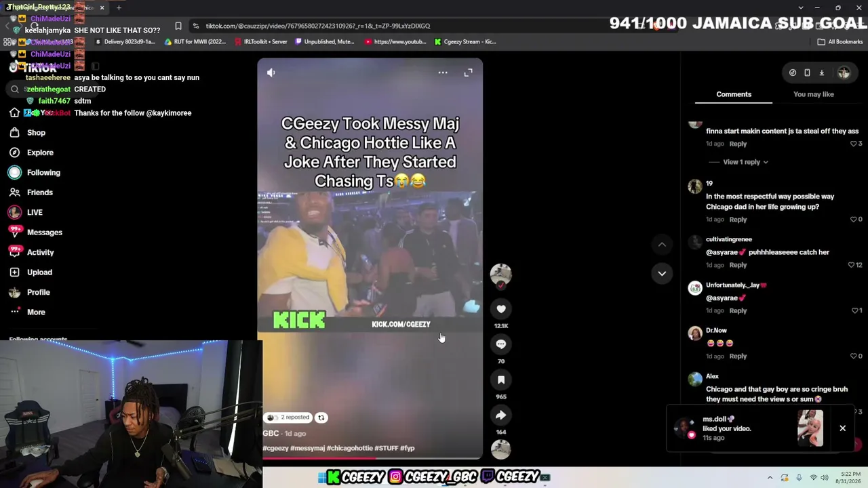This screenshot has height=488, width=868.
Task: Go to the next video
Action: (x=662, y=273)
